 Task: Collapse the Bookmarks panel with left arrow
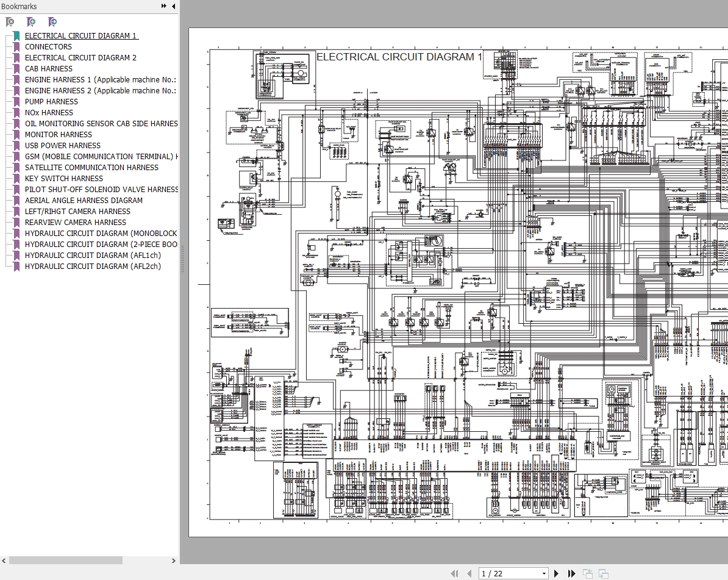tap(174, 6)
